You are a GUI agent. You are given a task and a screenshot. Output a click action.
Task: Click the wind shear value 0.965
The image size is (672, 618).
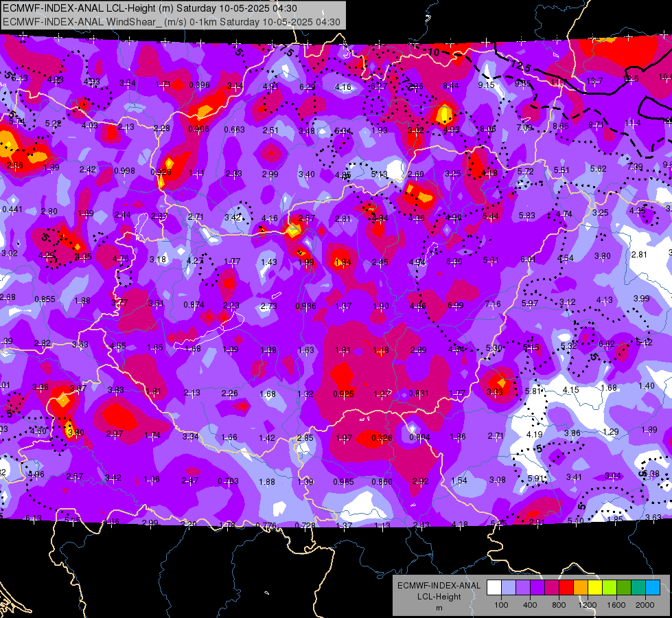344,481
